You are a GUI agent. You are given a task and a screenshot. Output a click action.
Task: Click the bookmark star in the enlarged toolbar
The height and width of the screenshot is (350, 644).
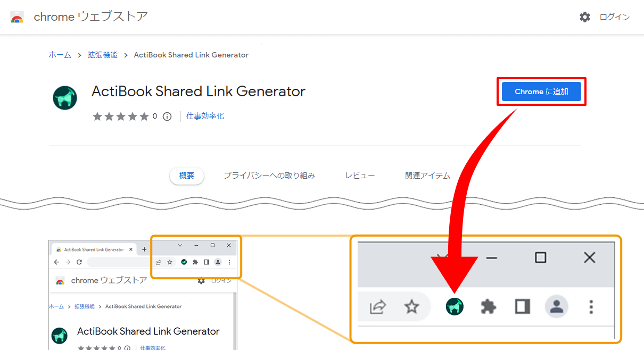point(412,306)
